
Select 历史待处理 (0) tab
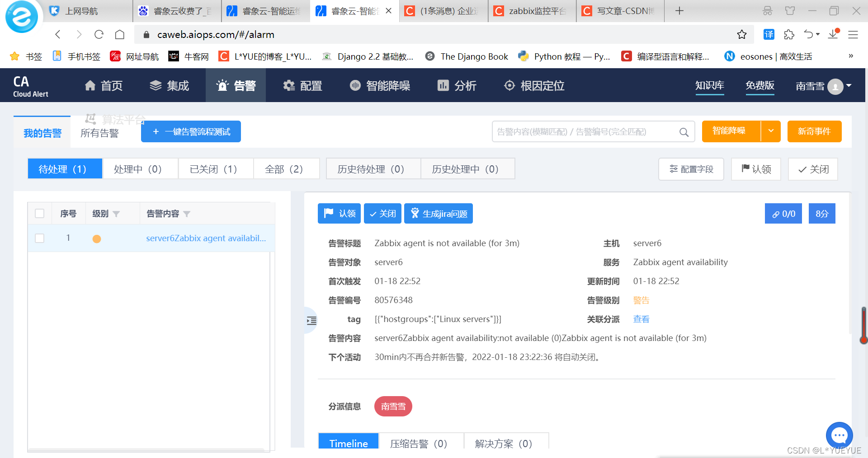click(373, 169)
